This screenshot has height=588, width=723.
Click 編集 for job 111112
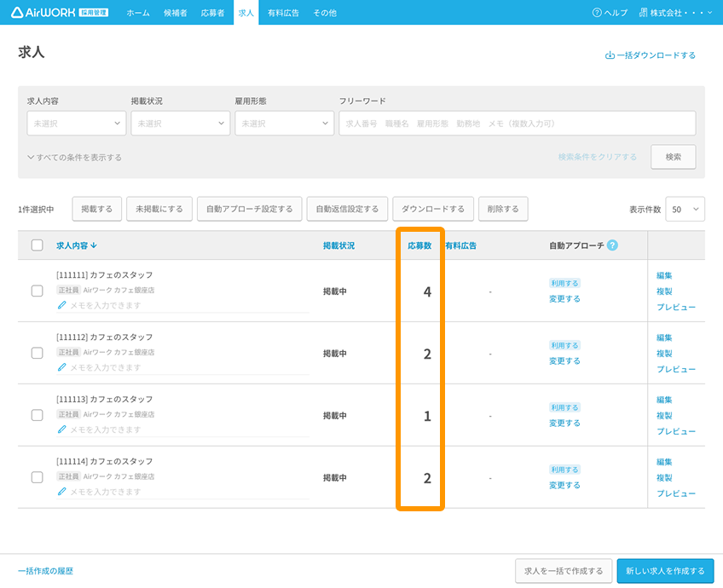[664, 337]
